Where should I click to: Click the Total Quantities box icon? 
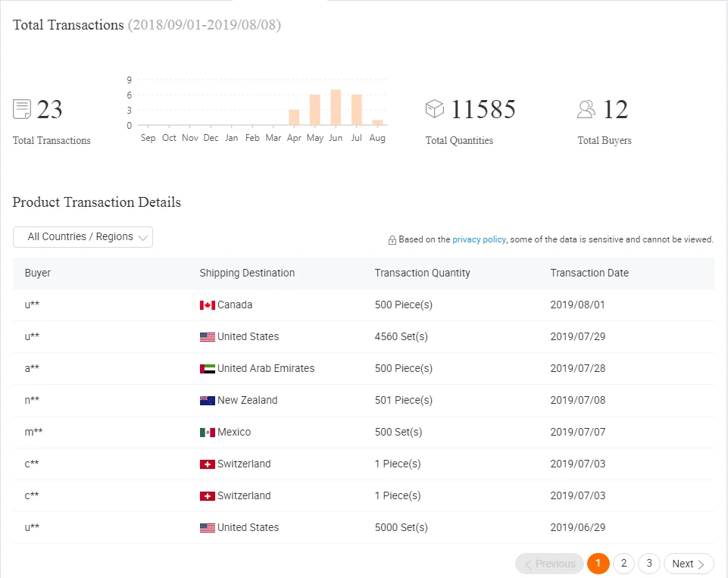tap(434, 109)
